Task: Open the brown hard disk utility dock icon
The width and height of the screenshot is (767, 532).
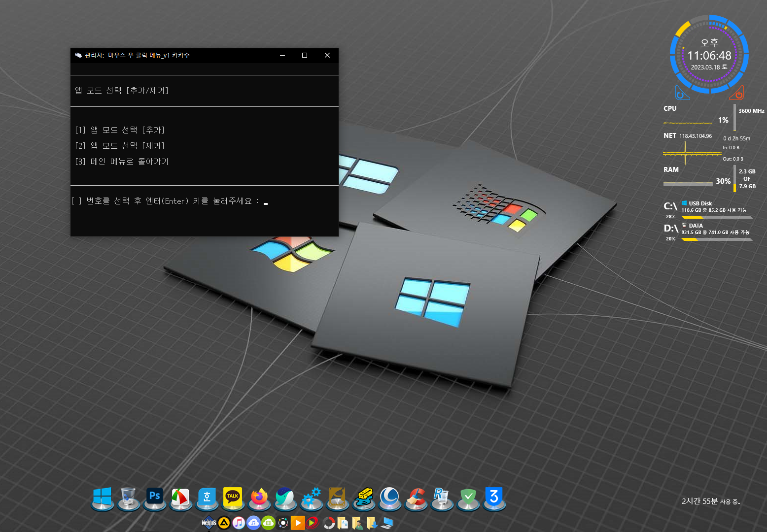Action: (338, 499)
